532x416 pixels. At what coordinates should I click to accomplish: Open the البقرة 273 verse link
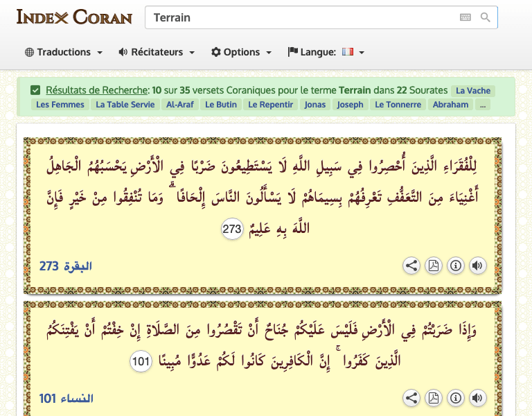tap(66, 266)
